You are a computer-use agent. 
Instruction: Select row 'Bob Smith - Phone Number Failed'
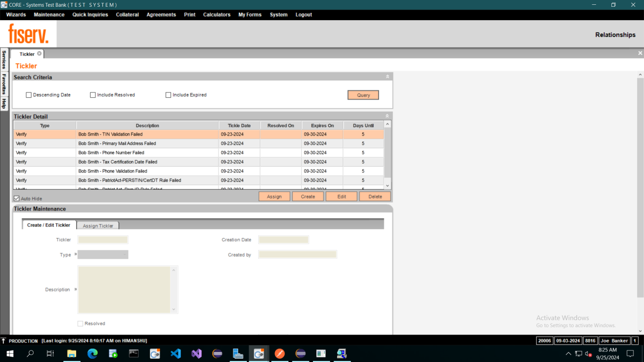point(198,153)
